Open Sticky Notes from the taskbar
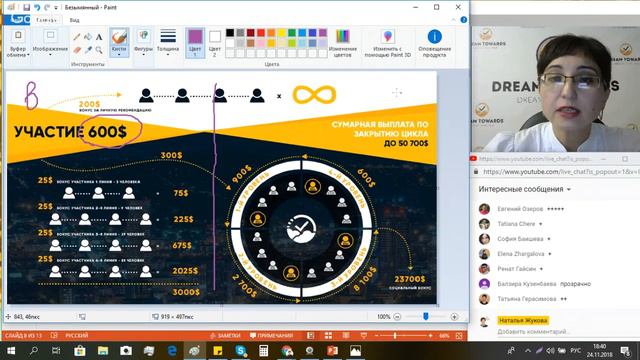This screenshot has height=360, width=640. (218, 351)
